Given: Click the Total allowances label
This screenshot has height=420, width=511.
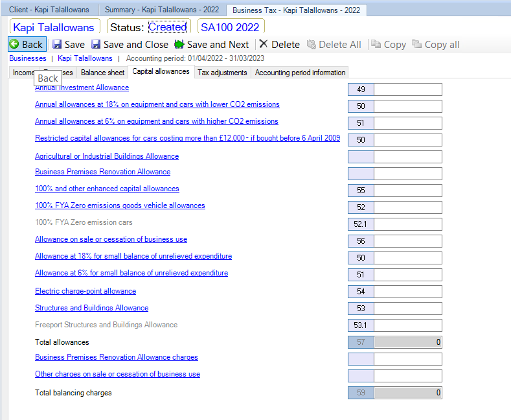Looking at the screenshot, I should (62, 342).
